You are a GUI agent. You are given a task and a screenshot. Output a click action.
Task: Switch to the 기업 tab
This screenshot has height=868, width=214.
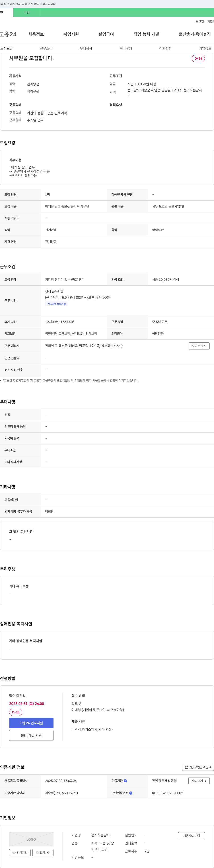[x=27, y=12]
